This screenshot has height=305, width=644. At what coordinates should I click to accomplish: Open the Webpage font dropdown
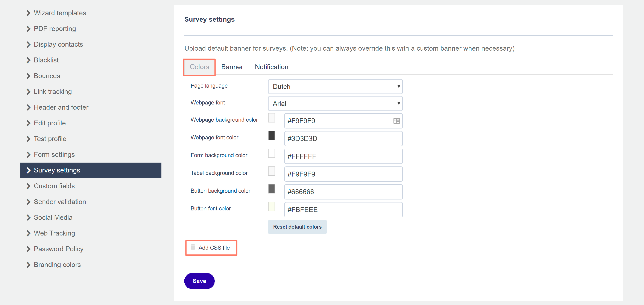click(x=335, y=103)
